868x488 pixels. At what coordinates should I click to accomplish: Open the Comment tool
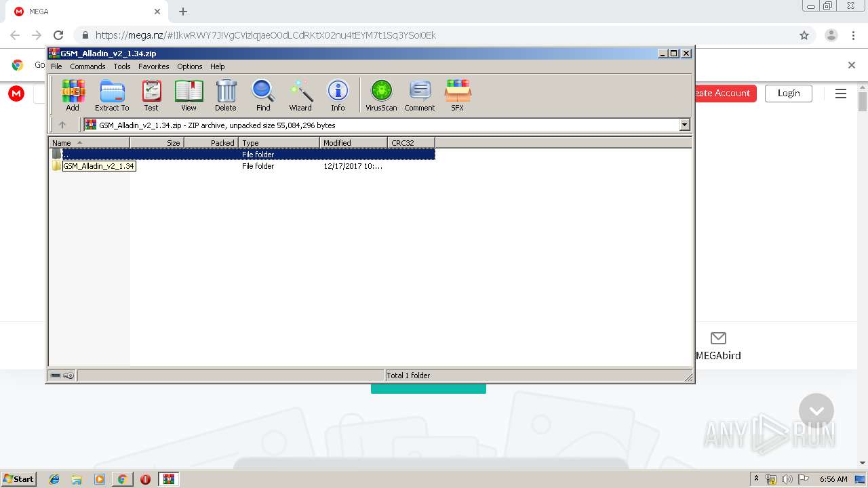click(420, 95)
